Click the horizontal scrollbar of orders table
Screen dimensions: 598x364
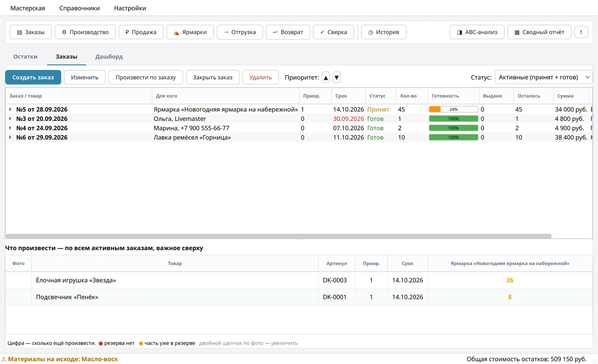click(x=279, y=236)
